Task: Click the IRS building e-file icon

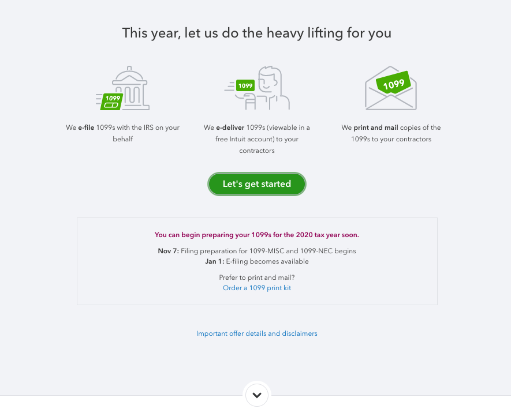Action: (122, 88)
